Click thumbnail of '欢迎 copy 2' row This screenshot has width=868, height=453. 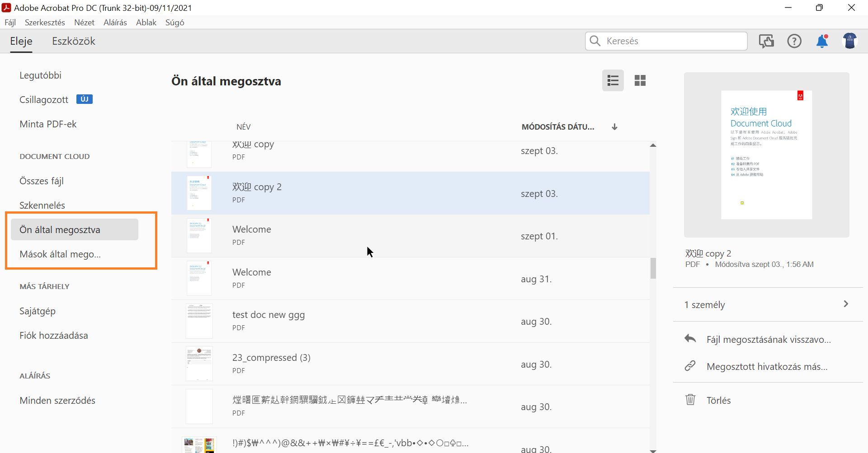tap(199, 193)
